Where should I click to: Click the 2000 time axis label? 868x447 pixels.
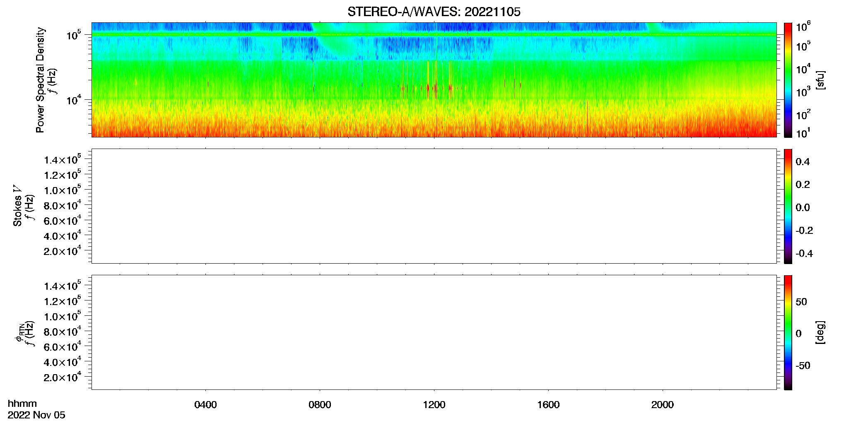point(663,405)
